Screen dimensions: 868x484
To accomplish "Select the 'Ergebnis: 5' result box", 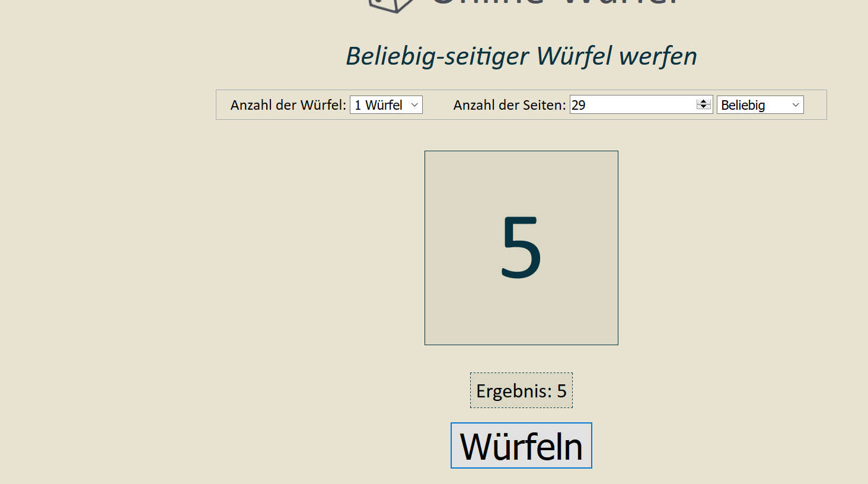I will pos(521,391).
